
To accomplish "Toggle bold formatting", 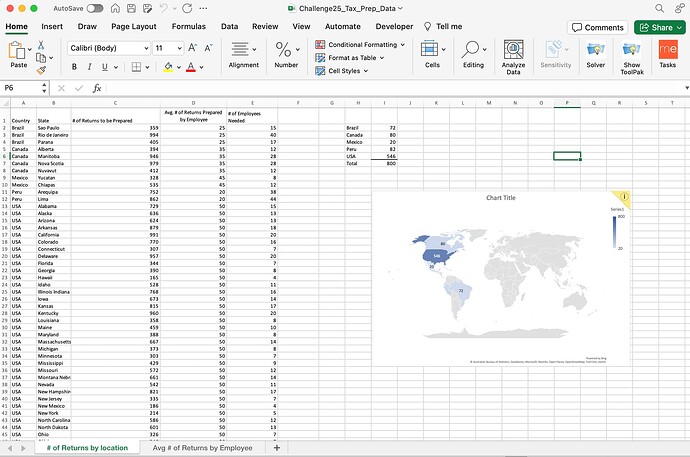I will tap(74, 67).
